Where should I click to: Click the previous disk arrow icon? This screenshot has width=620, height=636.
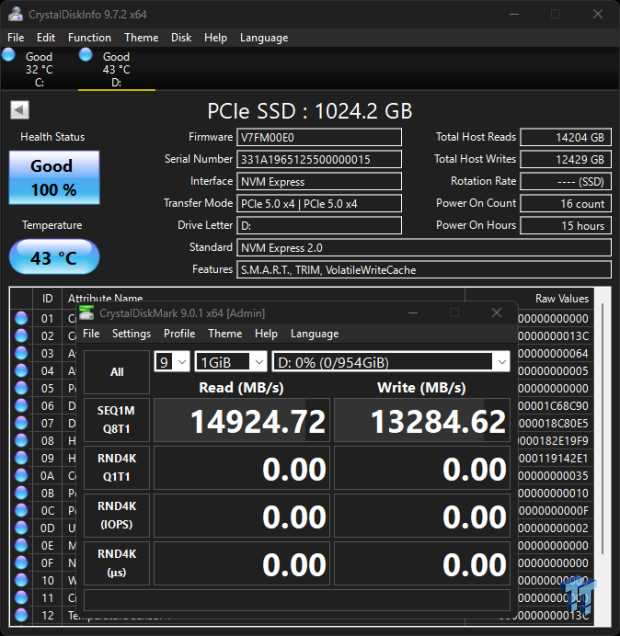19,110
